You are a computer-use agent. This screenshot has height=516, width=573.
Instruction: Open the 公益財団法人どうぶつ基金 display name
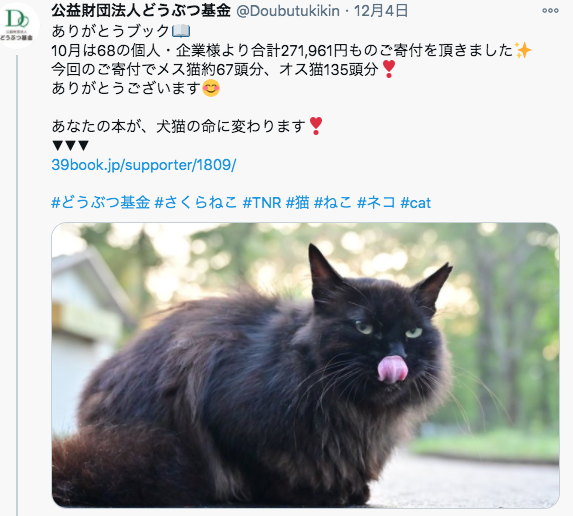point(141,11)
